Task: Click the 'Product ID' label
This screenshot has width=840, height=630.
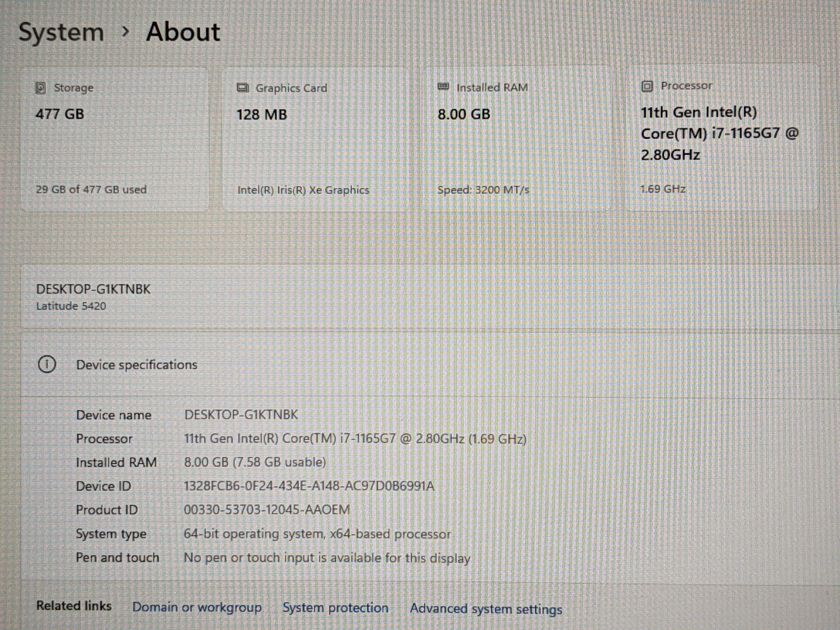Action: pos(107,510)
